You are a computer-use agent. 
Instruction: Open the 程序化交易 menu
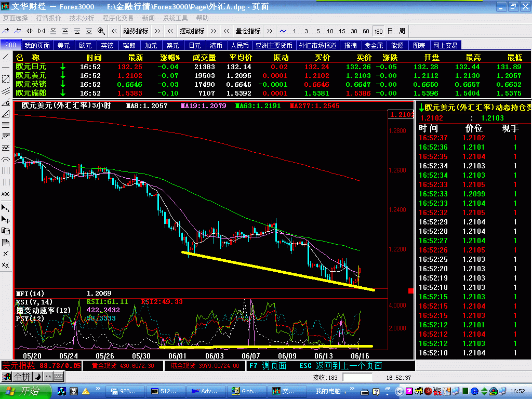point(118,18)
